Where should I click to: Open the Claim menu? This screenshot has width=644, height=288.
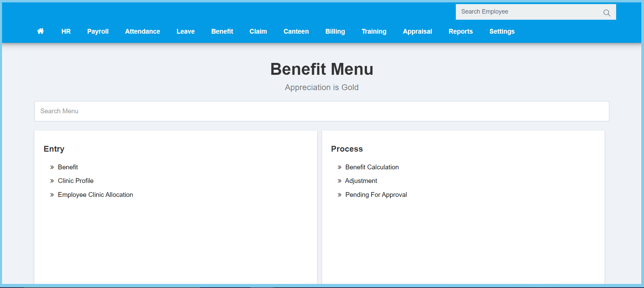coord(258,31)
